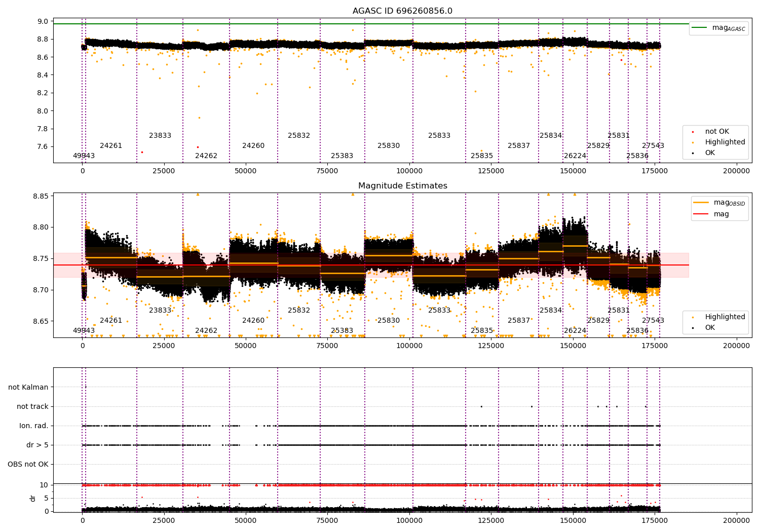Click OBSID label 25837 in the top plot
Viewport: 760px width, 532px height.
(519, 146)
